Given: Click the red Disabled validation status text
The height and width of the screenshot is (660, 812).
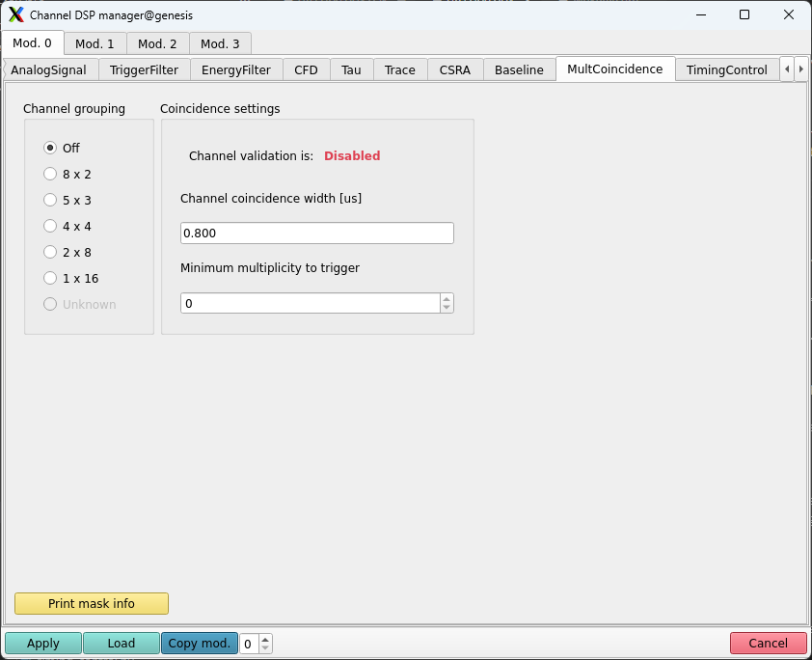Looking at the screenshot, I should coord(352,156).
